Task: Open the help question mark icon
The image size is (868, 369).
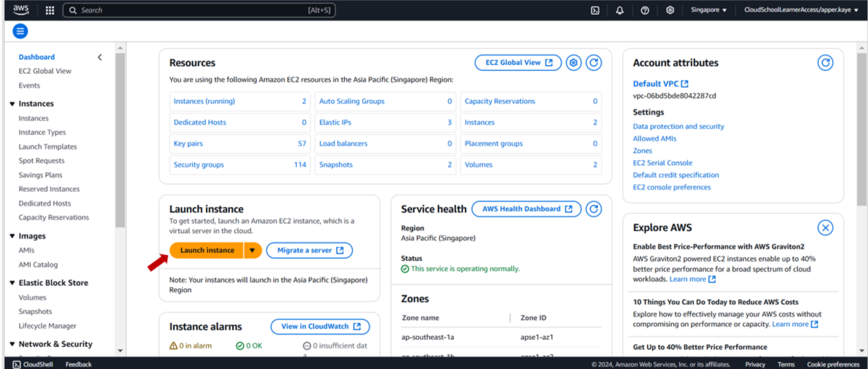Action: 645,10
